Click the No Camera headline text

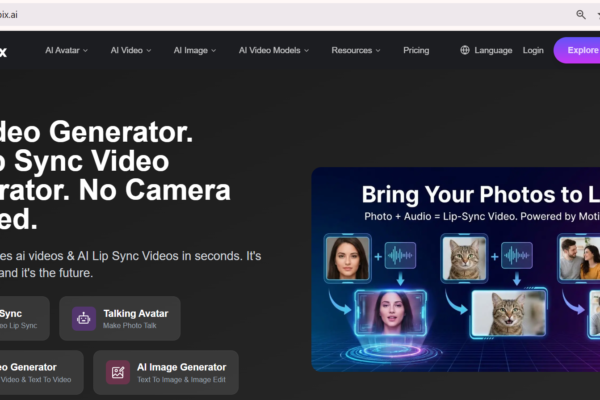point(155,190)
